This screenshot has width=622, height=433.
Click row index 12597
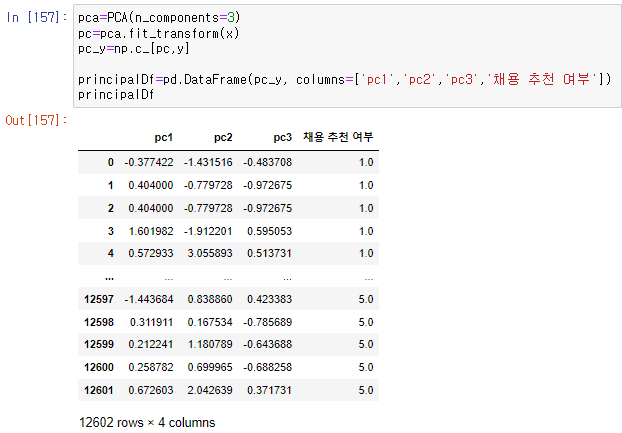(99, 299)
